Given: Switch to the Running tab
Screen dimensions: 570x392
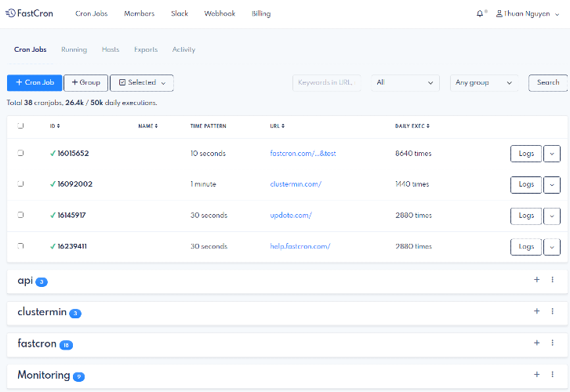Looking at the screenshot, I should tap(74, 49).
